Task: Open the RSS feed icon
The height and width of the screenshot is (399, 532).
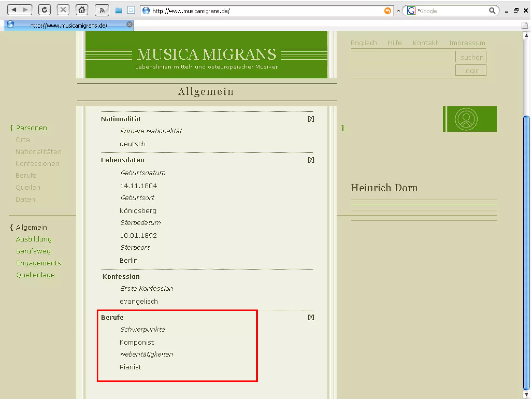Action: pyautogui.click(x=102, y=10)
